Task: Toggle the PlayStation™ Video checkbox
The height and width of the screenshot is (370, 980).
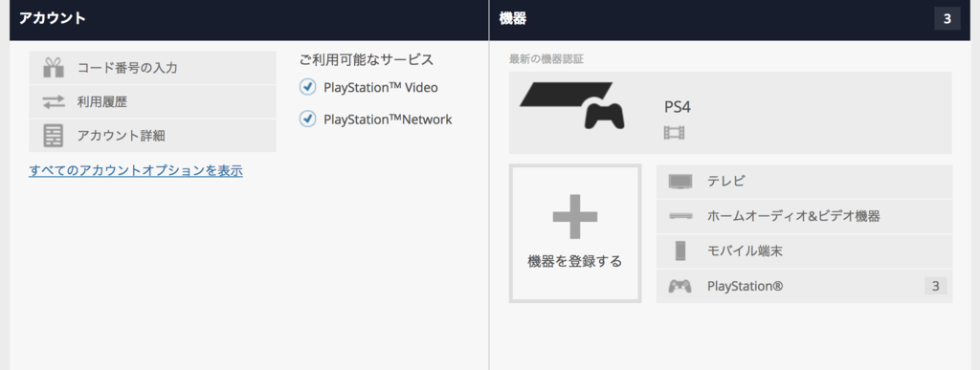Action: pos(307,87)
